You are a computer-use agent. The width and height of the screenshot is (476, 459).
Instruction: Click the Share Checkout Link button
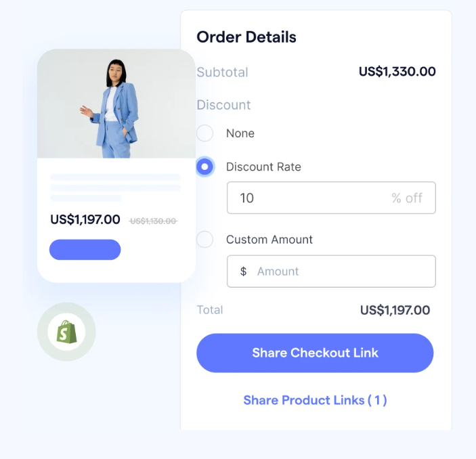pos(315,353)
